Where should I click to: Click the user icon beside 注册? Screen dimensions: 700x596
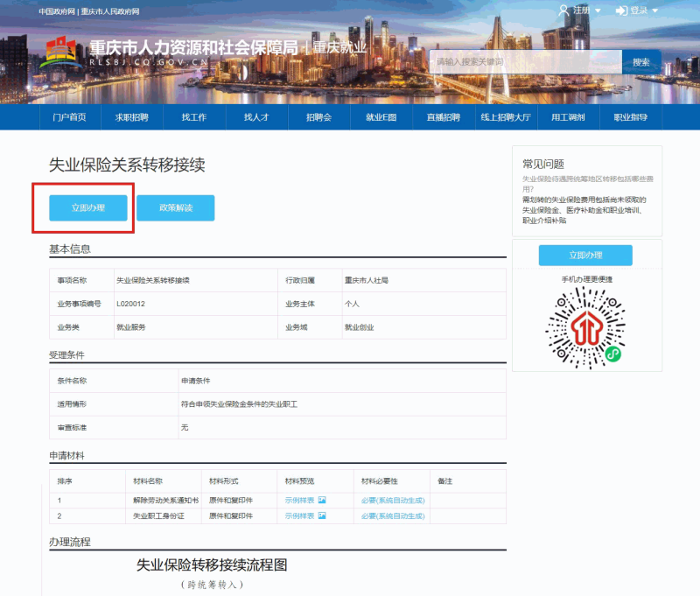[x=563, y=11]
